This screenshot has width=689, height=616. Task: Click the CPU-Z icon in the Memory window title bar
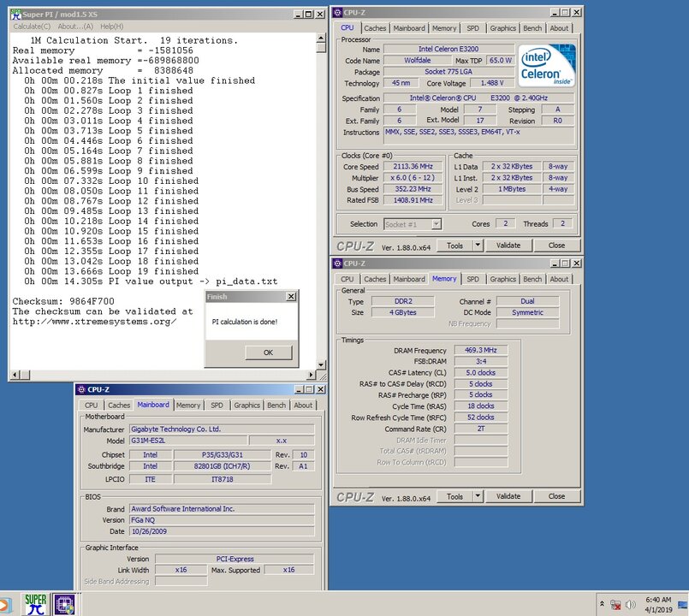tap(337, 264)
